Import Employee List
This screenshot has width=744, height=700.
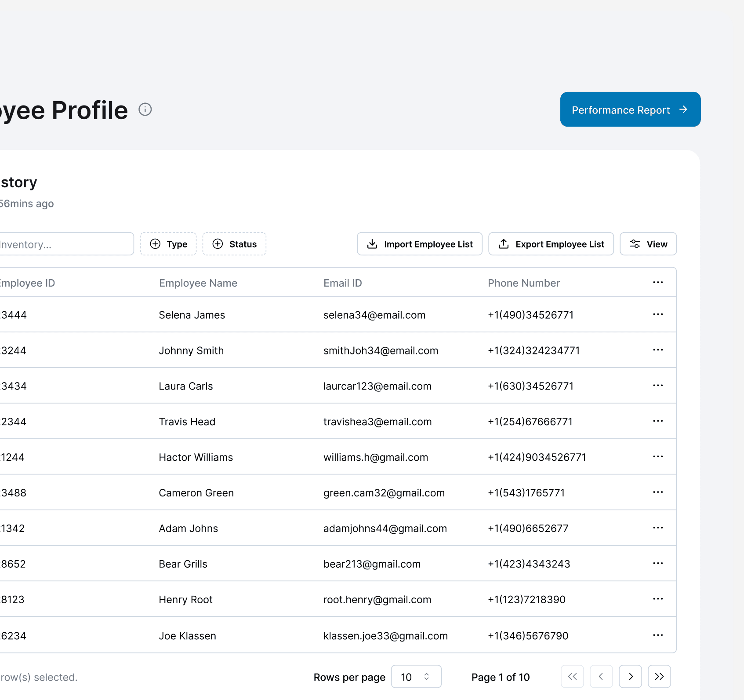(x=419, y=244)
